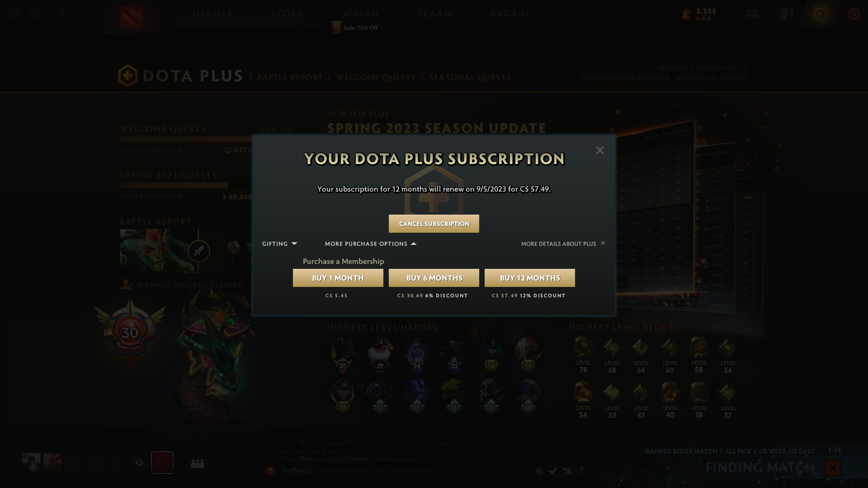The width and height of the screenshot is (868, 488).
Task: Open the mail inbox icon
Action: [753, 14]
